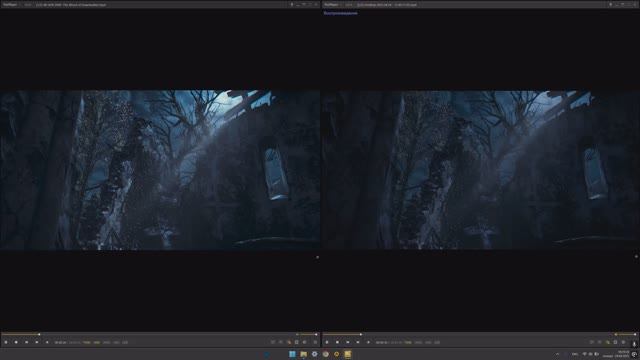Click the video frame in right player

[481, 170]
